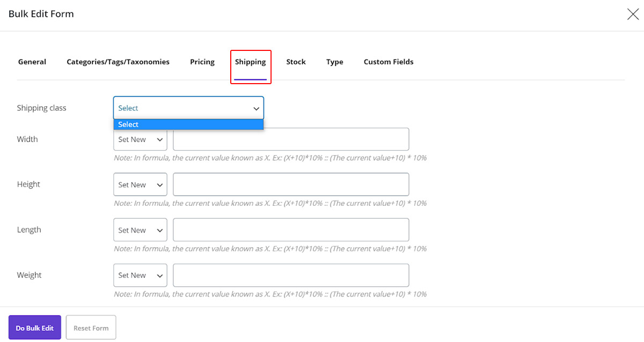Go to the Pricing tab
Viewport: 644px width, 342px height.
point(202,62)
